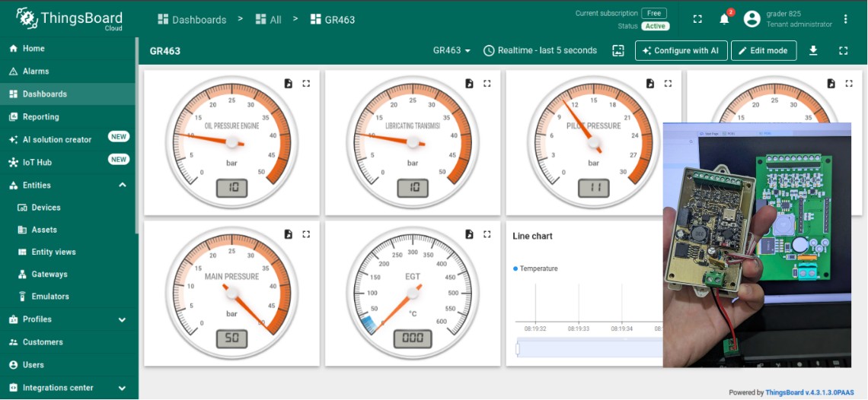Fullscreen the Pilot Pressure widget
This screenshot has width=868, height=400.
669,84
